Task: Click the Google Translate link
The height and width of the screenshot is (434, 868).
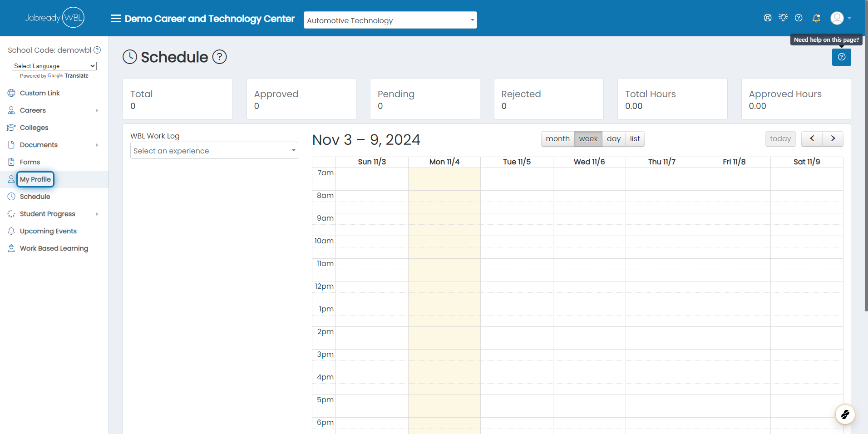Action: pos(68,76)
